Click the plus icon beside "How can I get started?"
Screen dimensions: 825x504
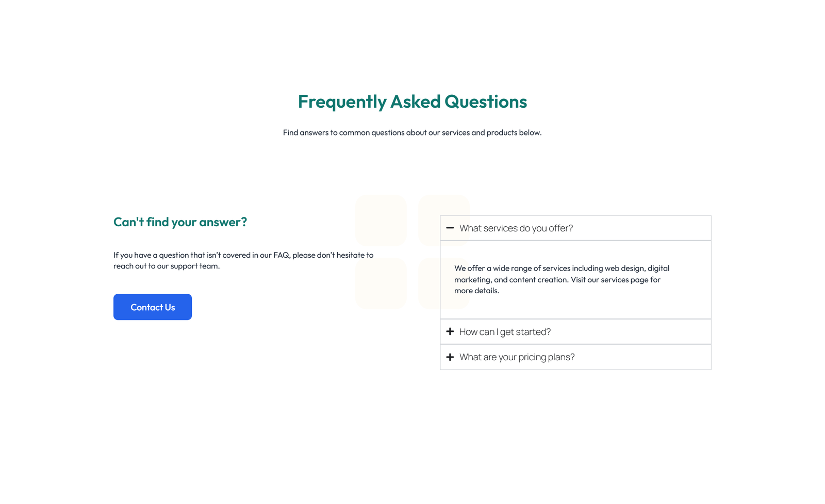(450, 331)
